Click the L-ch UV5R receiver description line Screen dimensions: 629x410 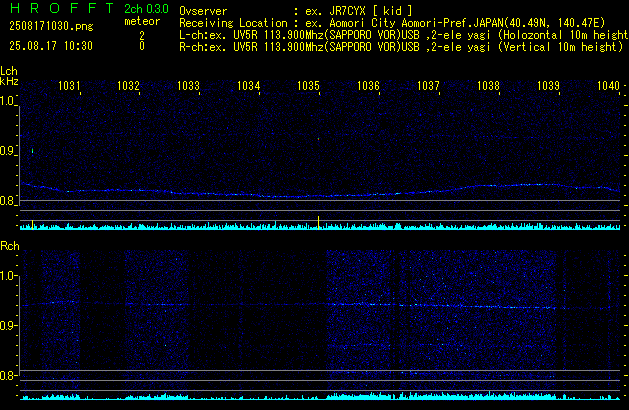(404, 35)
